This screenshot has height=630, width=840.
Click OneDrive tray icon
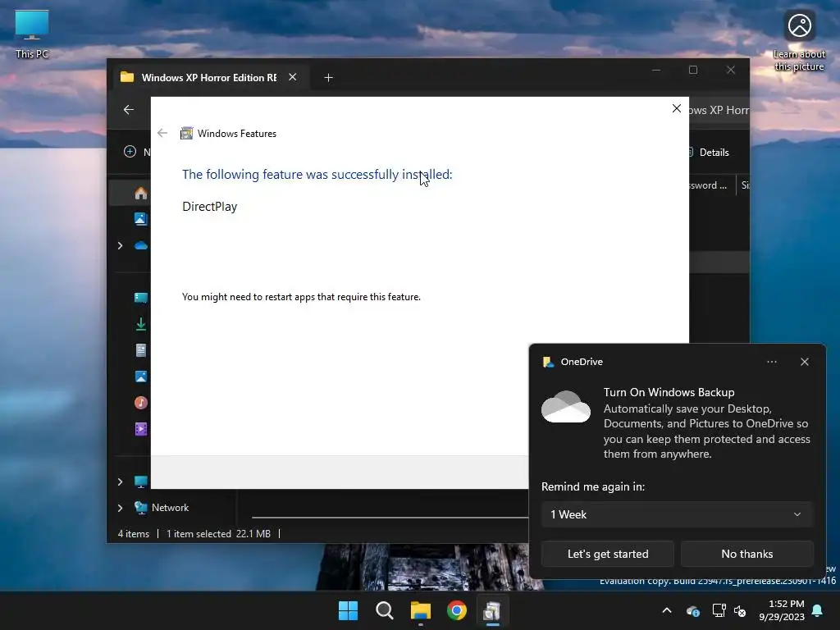692,610
